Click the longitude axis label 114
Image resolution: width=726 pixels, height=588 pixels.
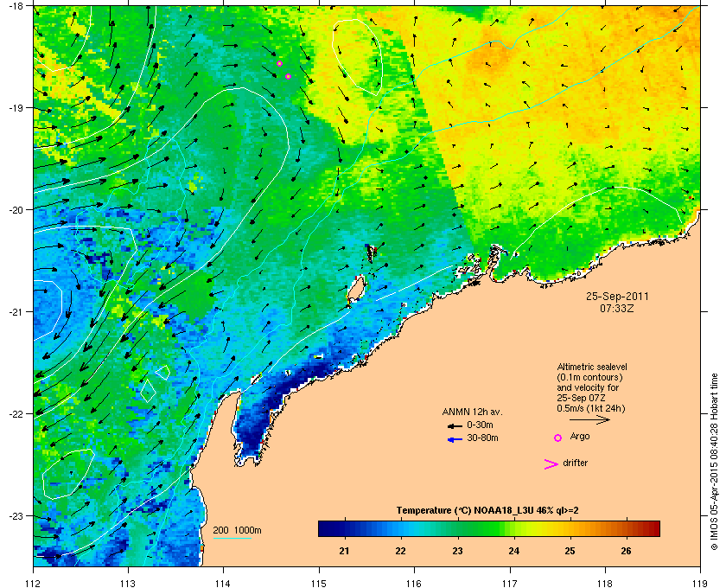[223, 583]
